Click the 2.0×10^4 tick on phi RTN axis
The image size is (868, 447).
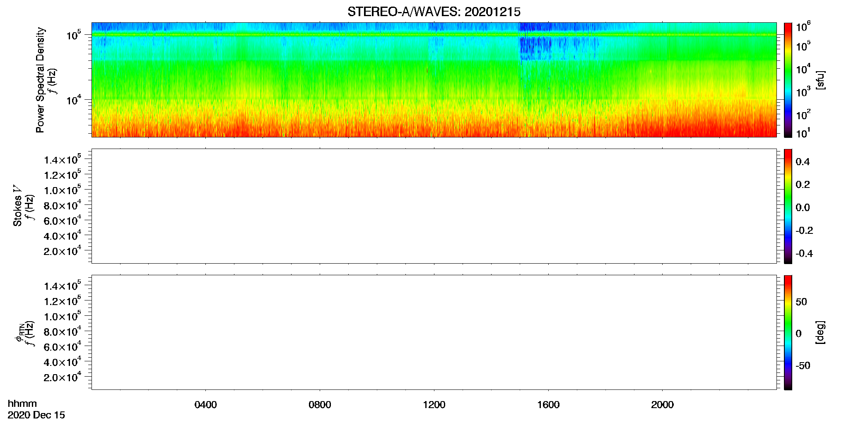tap(63, 377)
